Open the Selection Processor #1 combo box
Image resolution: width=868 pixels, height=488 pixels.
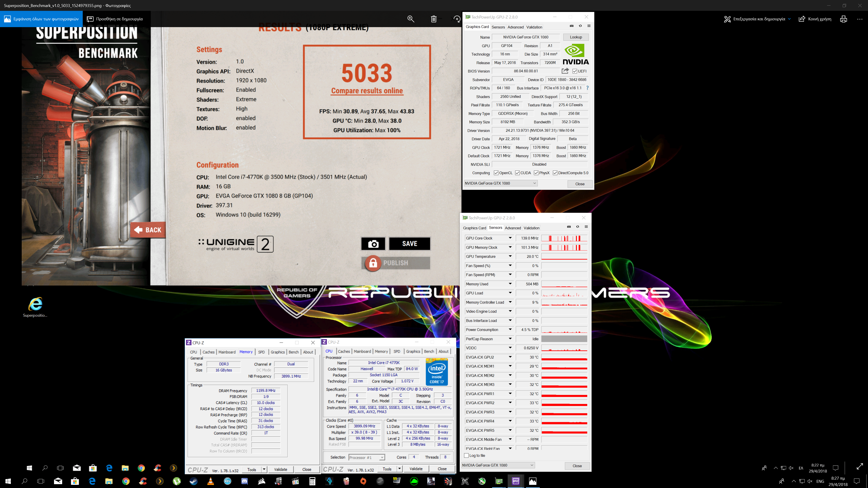(367, 457)
